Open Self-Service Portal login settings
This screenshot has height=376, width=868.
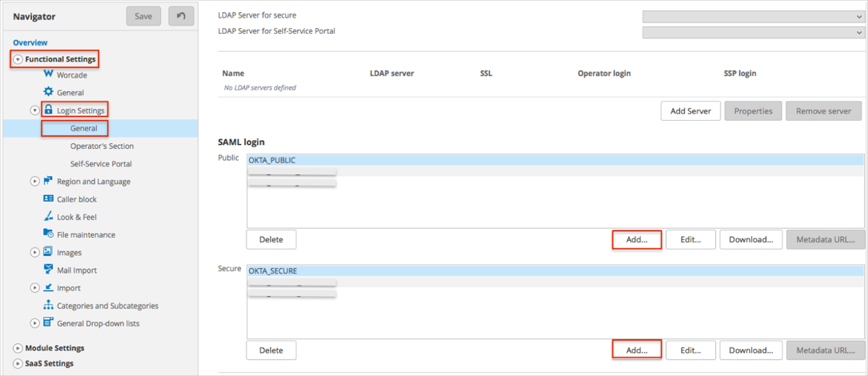click(101, 164)
